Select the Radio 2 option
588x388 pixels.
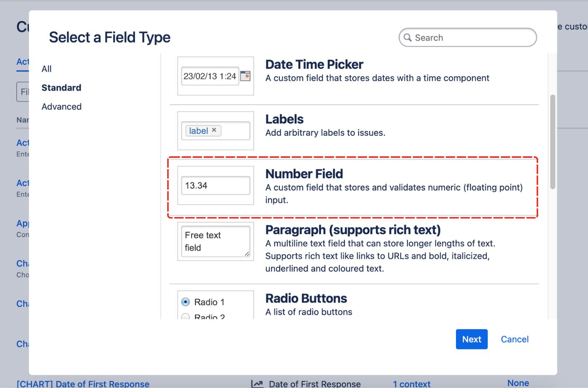186,317
